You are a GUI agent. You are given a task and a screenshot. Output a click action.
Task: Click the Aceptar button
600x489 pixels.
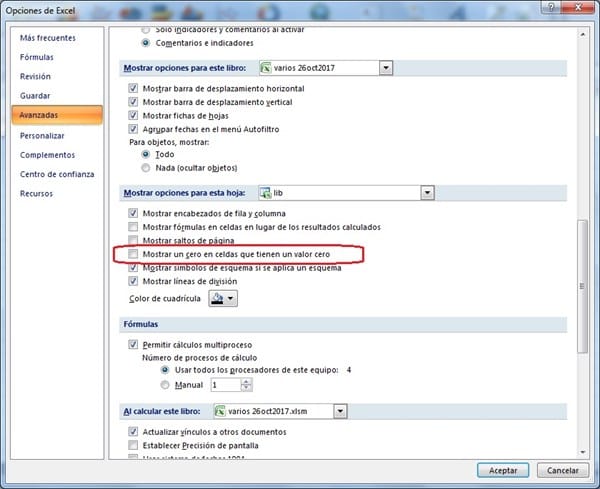point(503,470)
